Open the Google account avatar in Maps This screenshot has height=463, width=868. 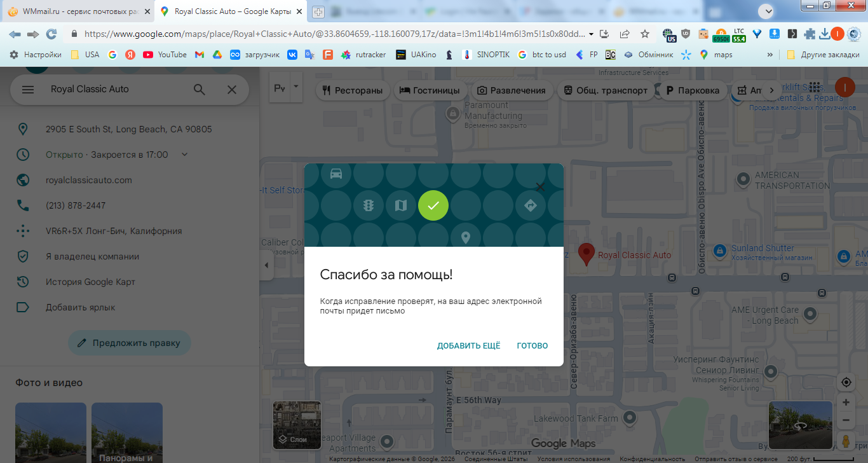click(x=845, y=88)
